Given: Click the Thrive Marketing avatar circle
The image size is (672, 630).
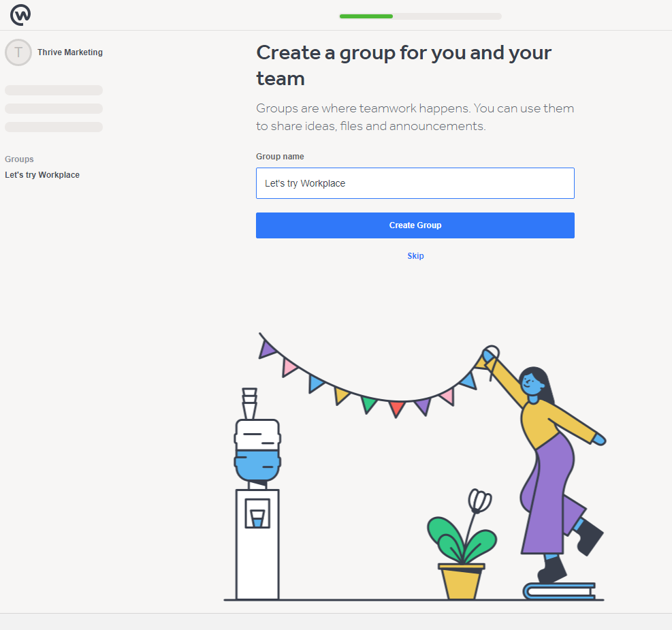Looking at the screenshot, I should click(x=18, y=52).
